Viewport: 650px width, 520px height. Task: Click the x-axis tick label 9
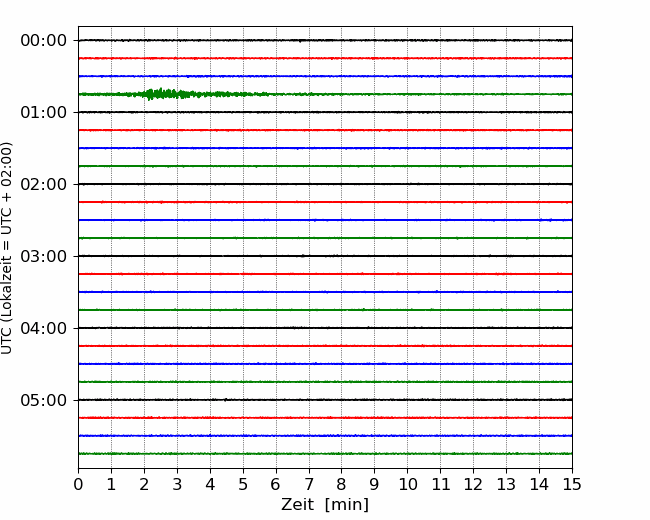pos(375,484)
